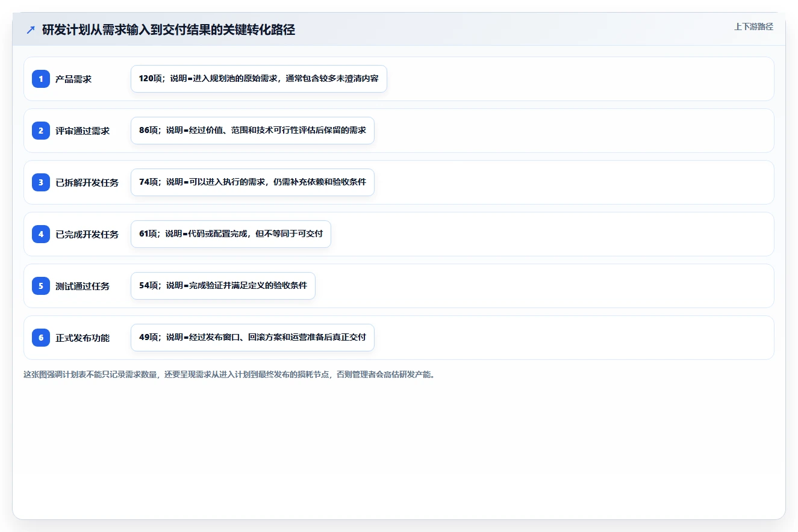Screen dimensions: 798x532
Task: Select the 已完成开发任务 label
Action: (x=87, y=234)
